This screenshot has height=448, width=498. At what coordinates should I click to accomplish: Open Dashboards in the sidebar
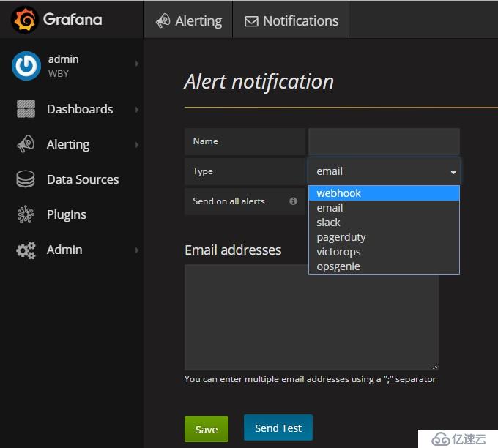[80, 109]
